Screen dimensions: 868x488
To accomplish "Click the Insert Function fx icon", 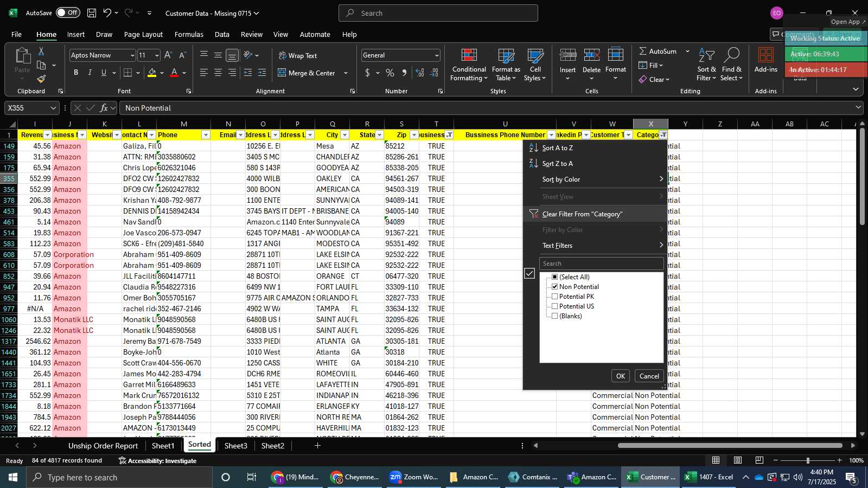I will (104, 108).
